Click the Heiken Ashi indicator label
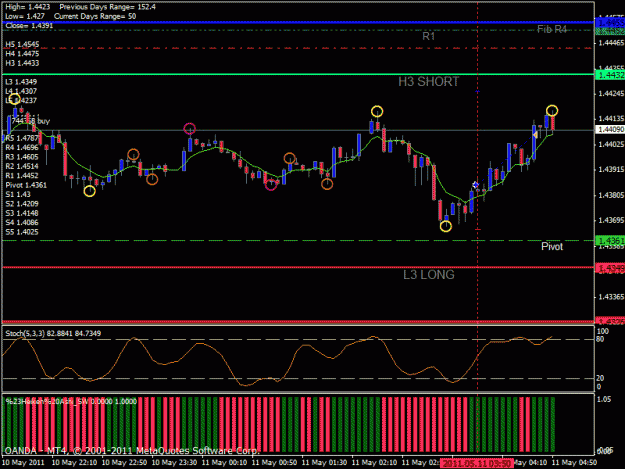Viewport: 625px width, 469px height. (71, 401)
